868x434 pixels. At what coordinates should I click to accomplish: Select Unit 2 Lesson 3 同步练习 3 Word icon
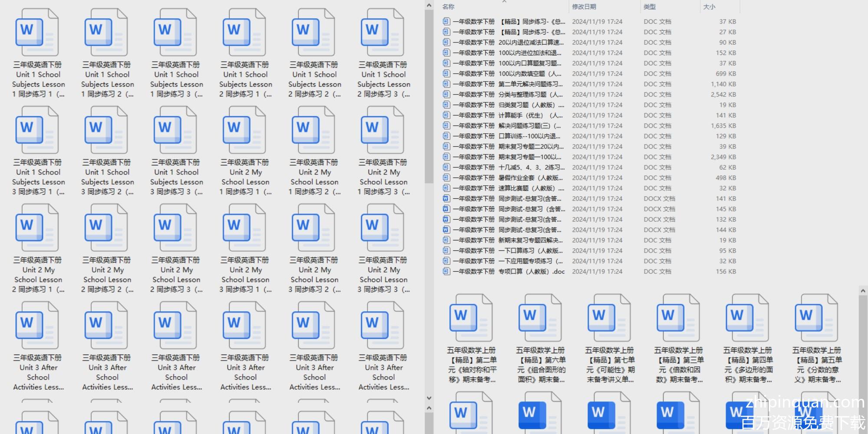click(382, 228)
